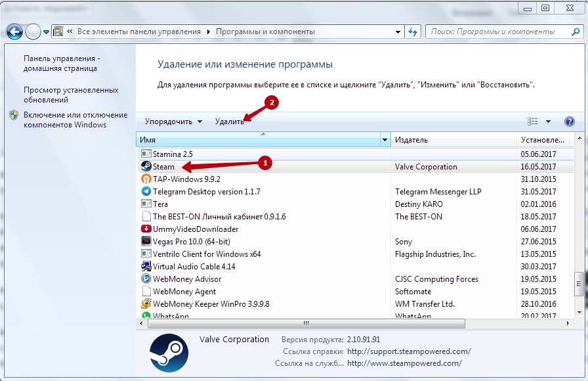Click the Control Panel icon in address bar
The height and width of the screenshot is (381, 588).
coord(58,32)
